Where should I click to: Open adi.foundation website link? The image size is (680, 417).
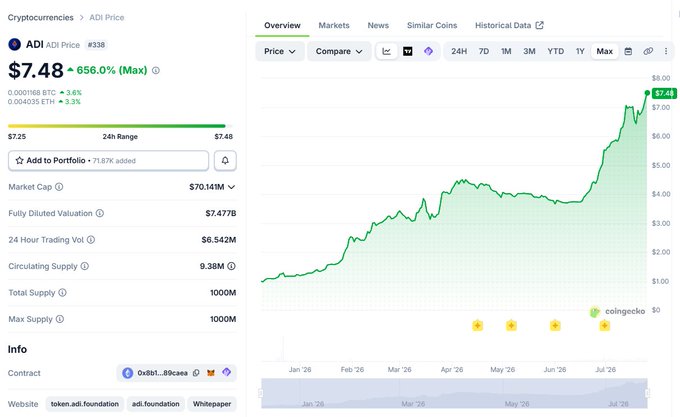pos(156,404)
